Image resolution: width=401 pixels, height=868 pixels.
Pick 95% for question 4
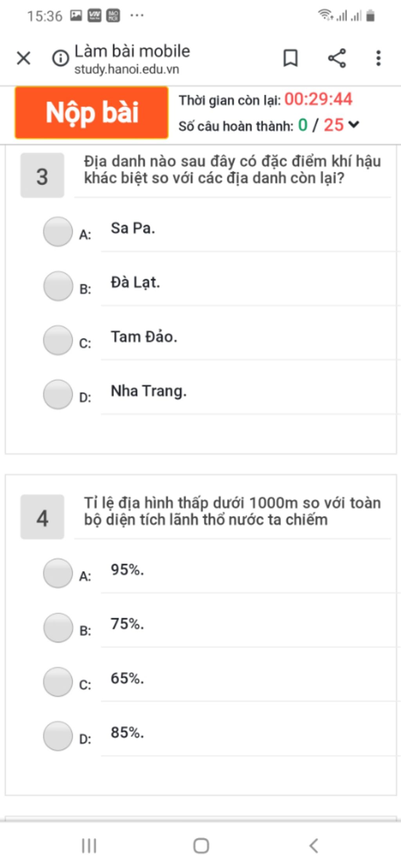point(58,573)
